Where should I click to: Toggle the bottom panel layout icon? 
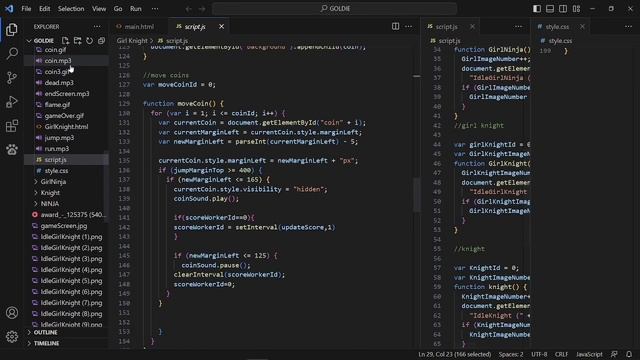click(550, 9)
